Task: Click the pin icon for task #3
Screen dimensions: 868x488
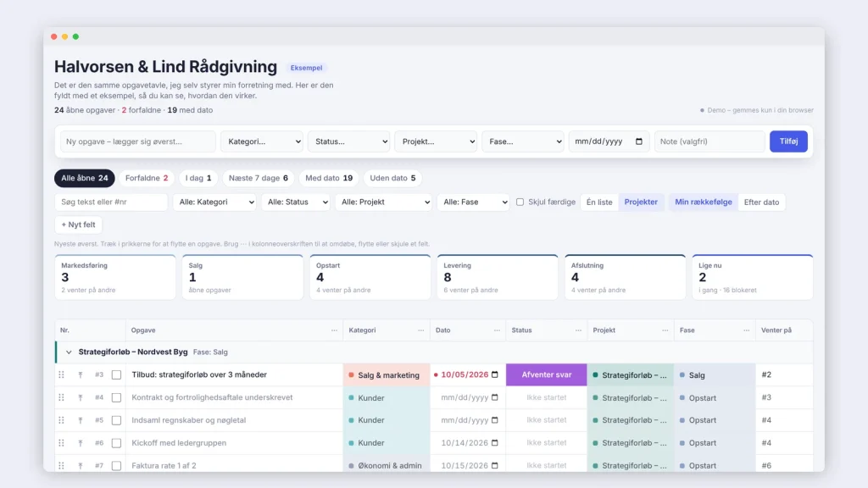Action: [81, 374]
